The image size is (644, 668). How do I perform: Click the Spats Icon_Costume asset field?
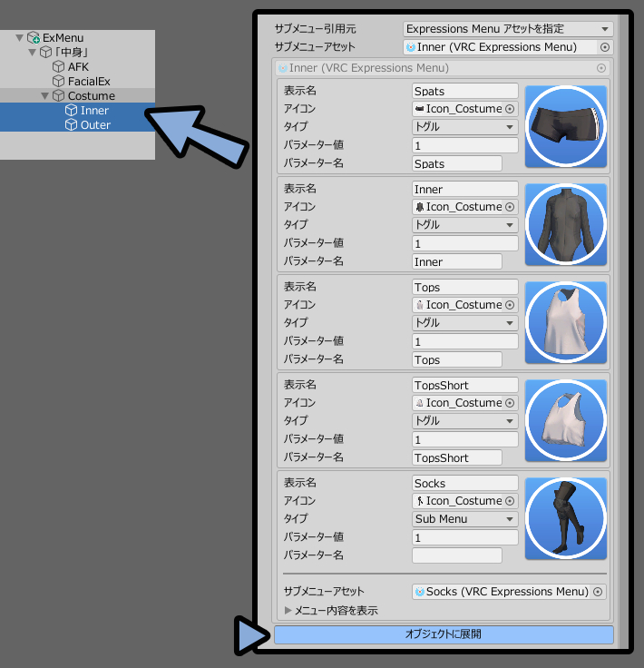(457, 109)
